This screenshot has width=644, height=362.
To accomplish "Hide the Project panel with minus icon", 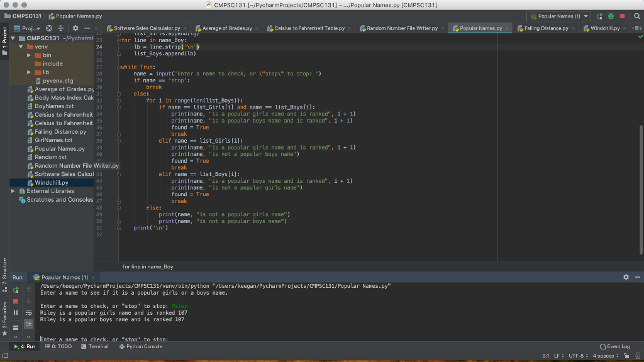I will coord(87,28).
